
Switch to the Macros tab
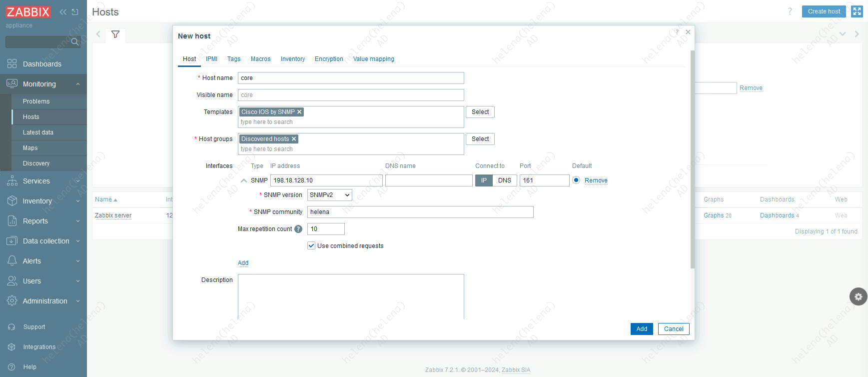pyautogui.click(x=260, y=59)
